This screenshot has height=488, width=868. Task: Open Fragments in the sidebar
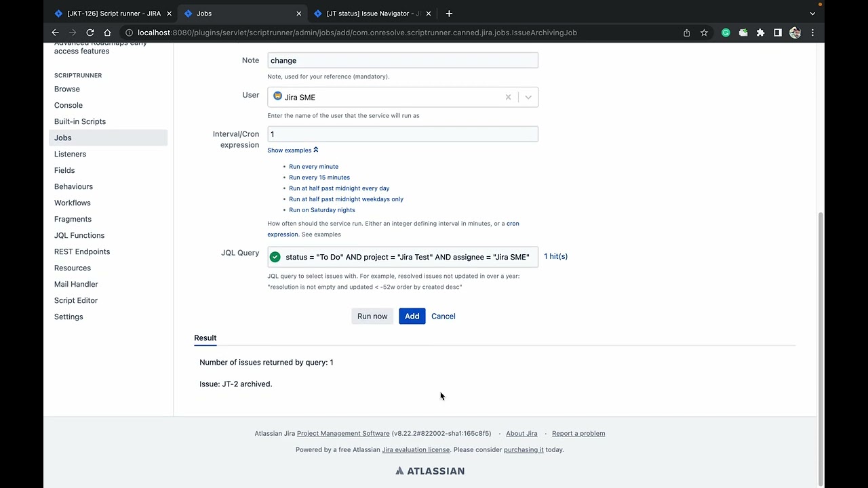point(73,219)
